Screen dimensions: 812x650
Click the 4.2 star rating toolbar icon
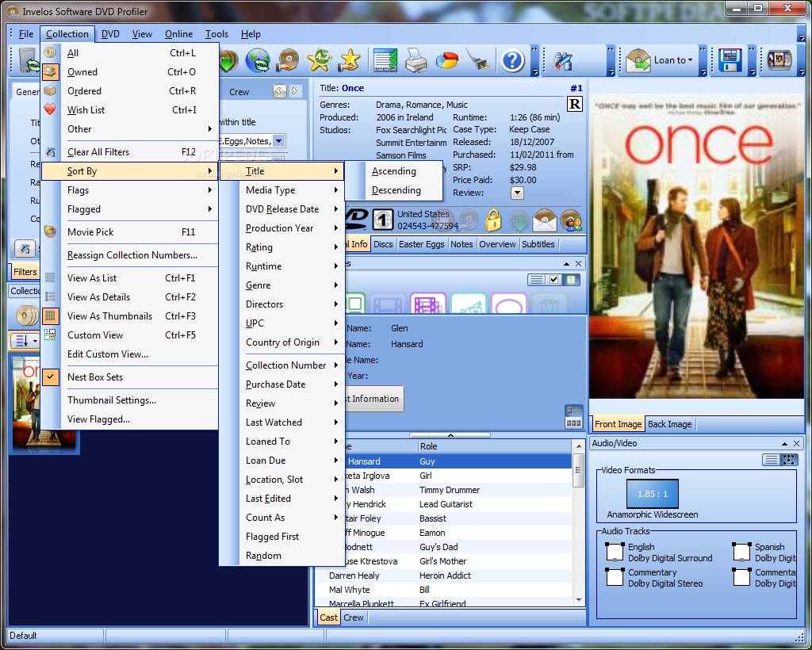[x=320, y=60]
